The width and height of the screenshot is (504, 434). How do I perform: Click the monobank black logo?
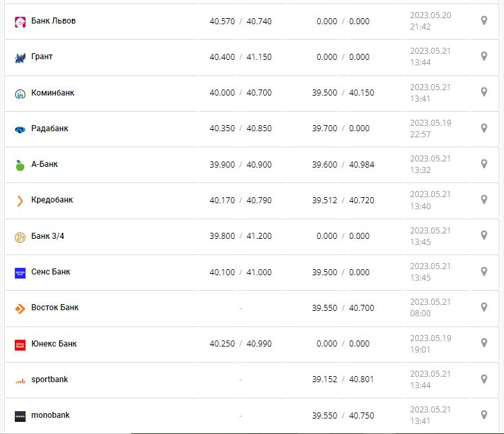point(20,416)
